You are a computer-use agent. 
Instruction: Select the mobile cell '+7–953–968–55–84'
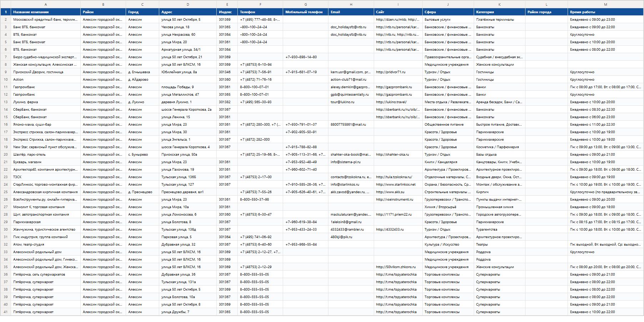click(306, 245)
